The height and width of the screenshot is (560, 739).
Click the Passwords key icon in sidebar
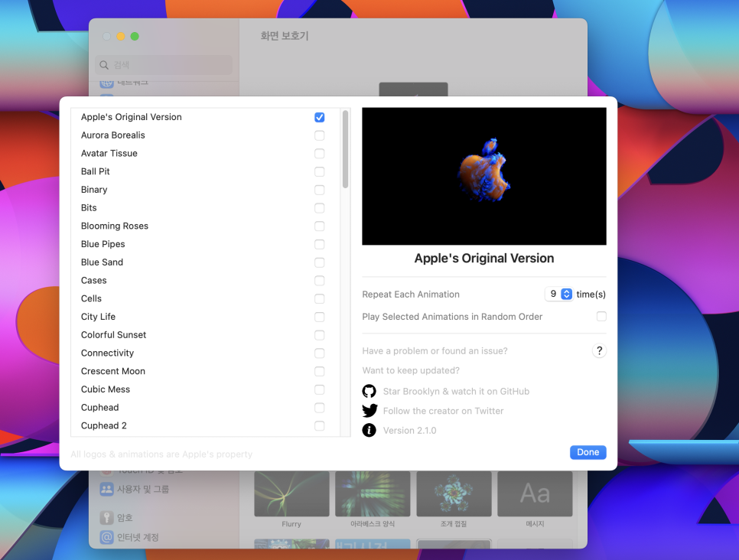coord(106,518)
